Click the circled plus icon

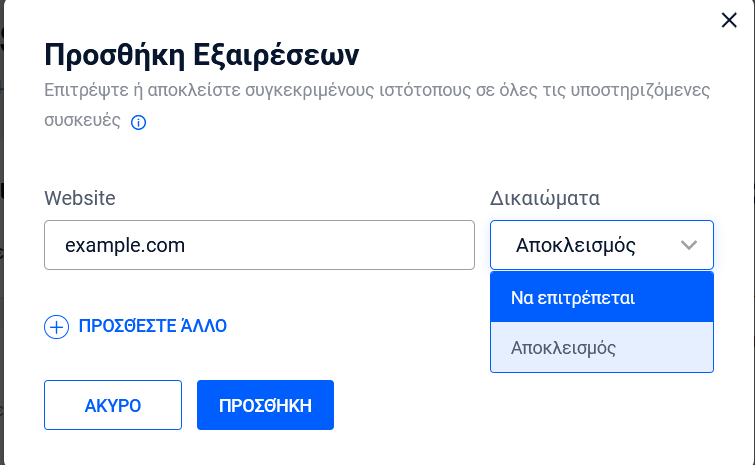click(56, 327)
